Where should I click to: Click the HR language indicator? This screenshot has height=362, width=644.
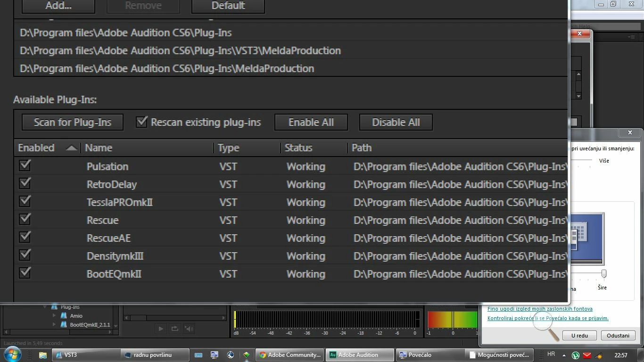(551, 354)
